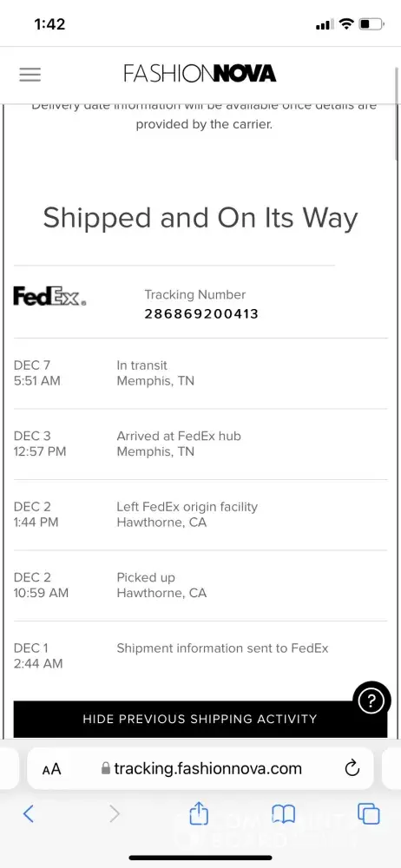401x868 pixels.
Task: Reload the page with refresh icon
Action: (x=352, y=768)
